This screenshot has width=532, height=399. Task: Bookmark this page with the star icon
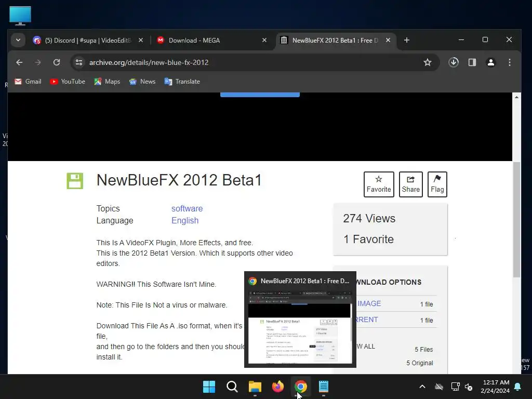428,62
